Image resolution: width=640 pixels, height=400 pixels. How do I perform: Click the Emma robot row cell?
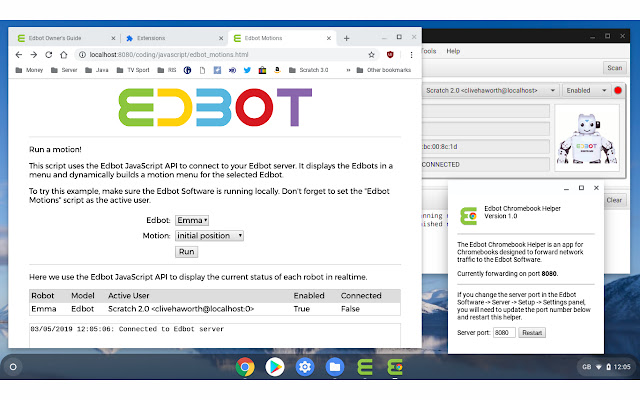tap(44, 309)
